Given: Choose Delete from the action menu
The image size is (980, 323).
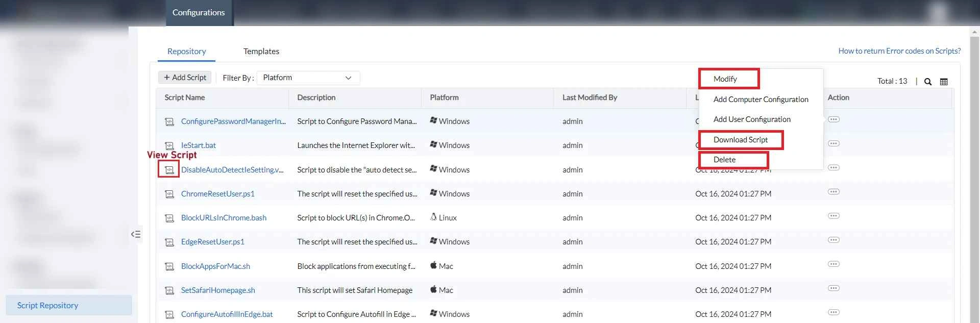Looking at the screenshot, I should [x=724, y=160].
